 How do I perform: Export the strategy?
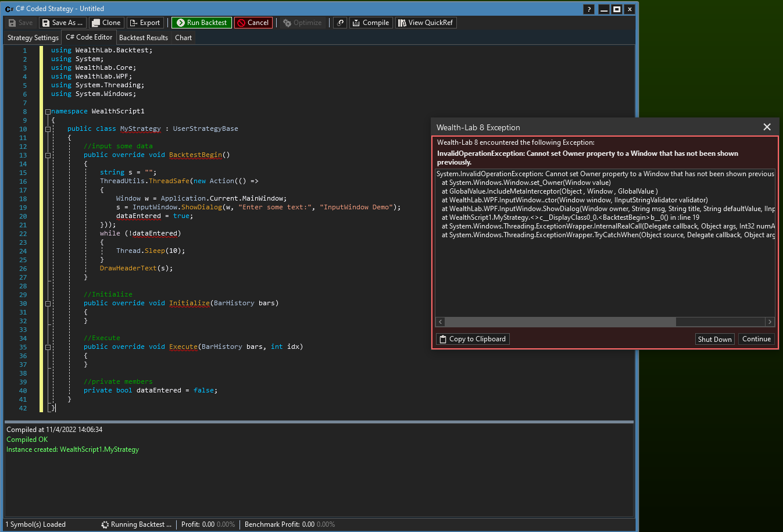145,23
